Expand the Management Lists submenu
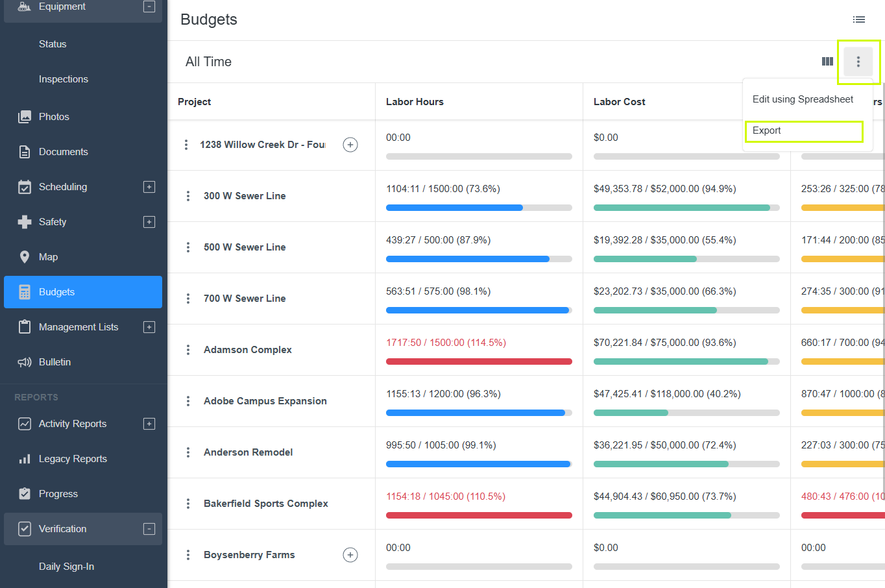This screenshot has height=588, width=885. (149, 327)
